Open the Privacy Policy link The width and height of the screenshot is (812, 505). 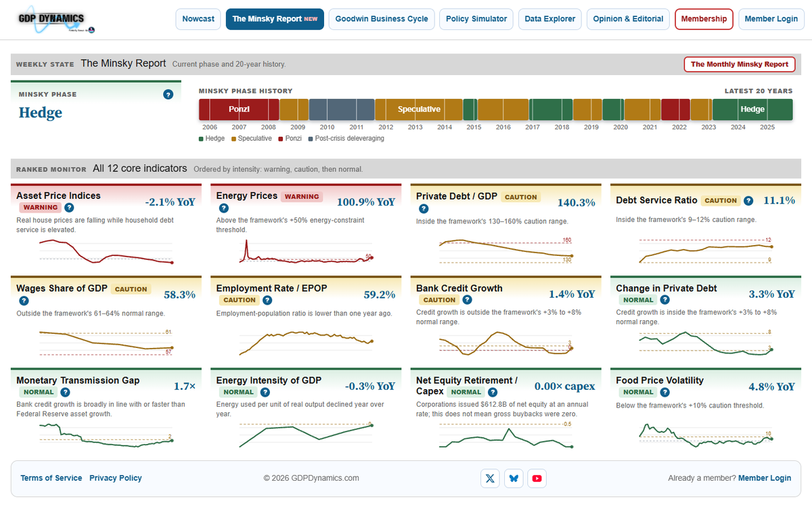pyautogui.click(x=116, y=478)
